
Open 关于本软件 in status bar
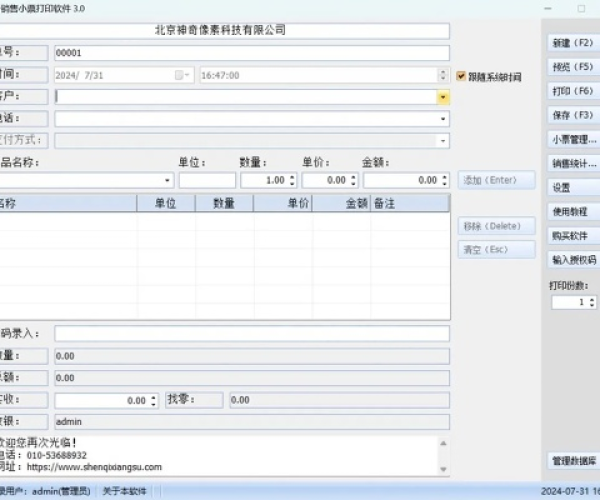124,491
